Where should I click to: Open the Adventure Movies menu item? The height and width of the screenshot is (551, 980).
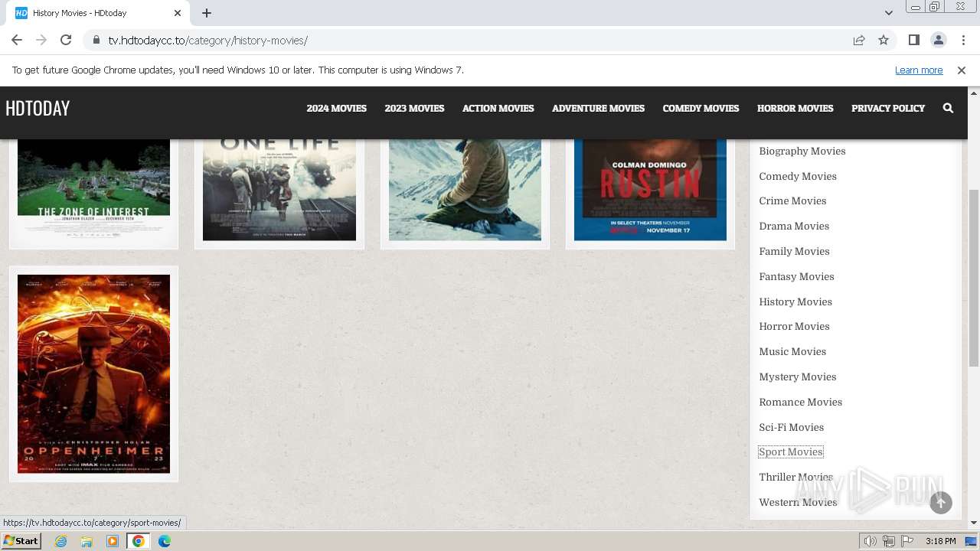point(599,108)
